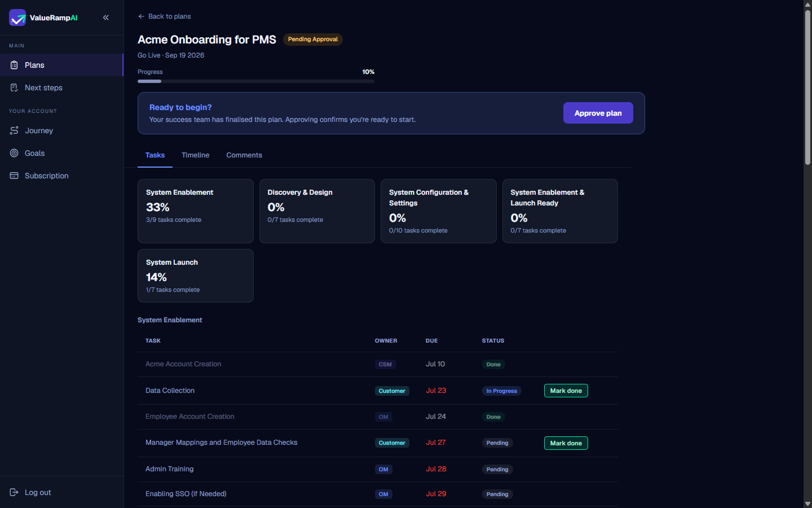The height and width of the screenshot is (508, 812).
Task: Click the Jul 29 due date
Action: coord(436,494)
